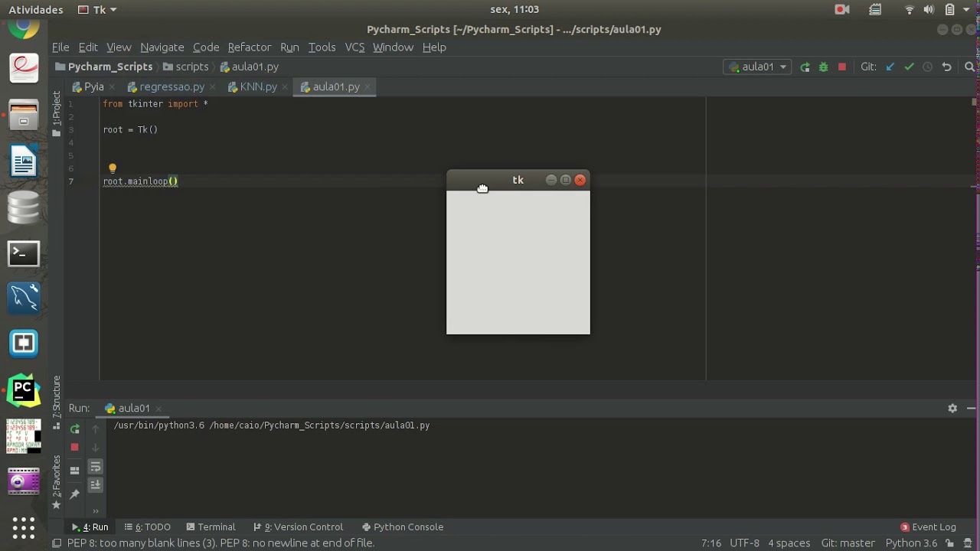
Task: Stop the program using the top toolbar stop square
Action: [x=842, y=67]
